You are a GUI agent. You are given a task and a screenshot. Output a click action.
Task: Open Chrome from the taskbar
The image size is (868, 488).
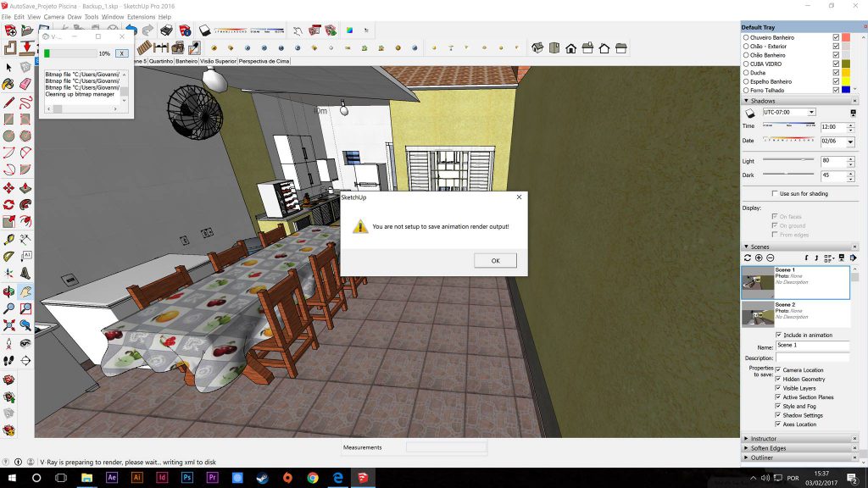(313, 478)
